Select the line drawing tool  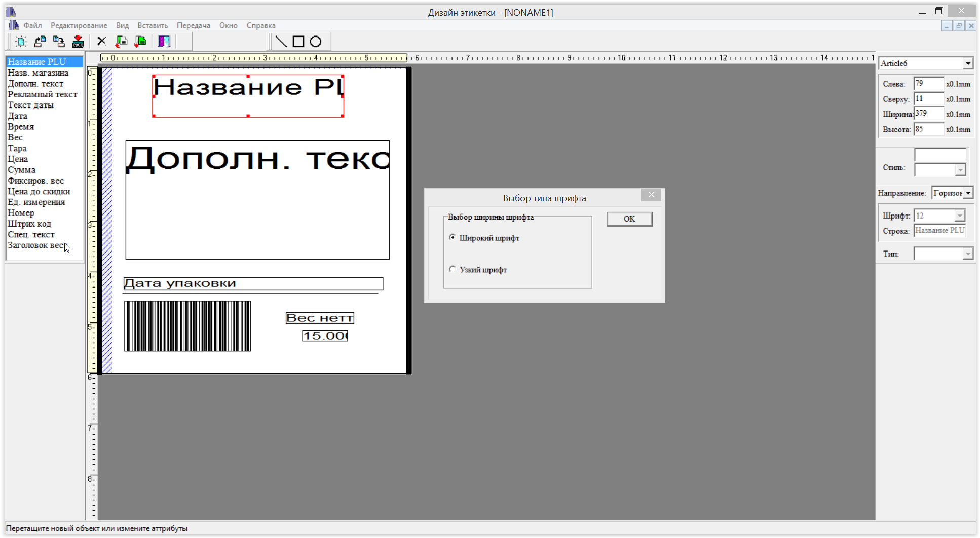pyautogui.click(x=281, y=42)
